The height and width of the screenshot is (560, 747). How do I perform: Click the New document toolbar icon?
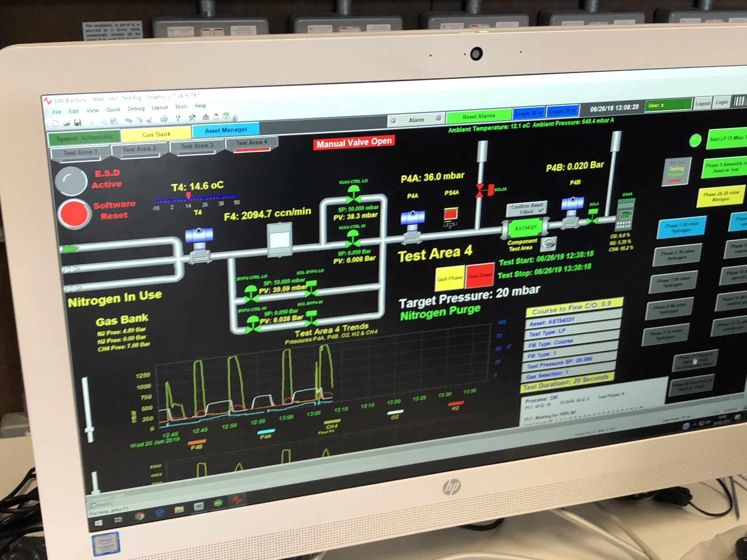pos(56,124)
